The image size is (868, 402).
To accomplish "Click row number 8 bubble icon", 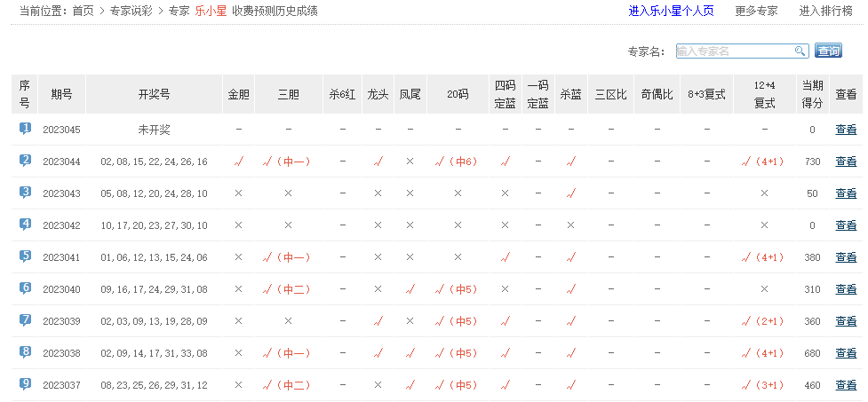I will 25,352.
